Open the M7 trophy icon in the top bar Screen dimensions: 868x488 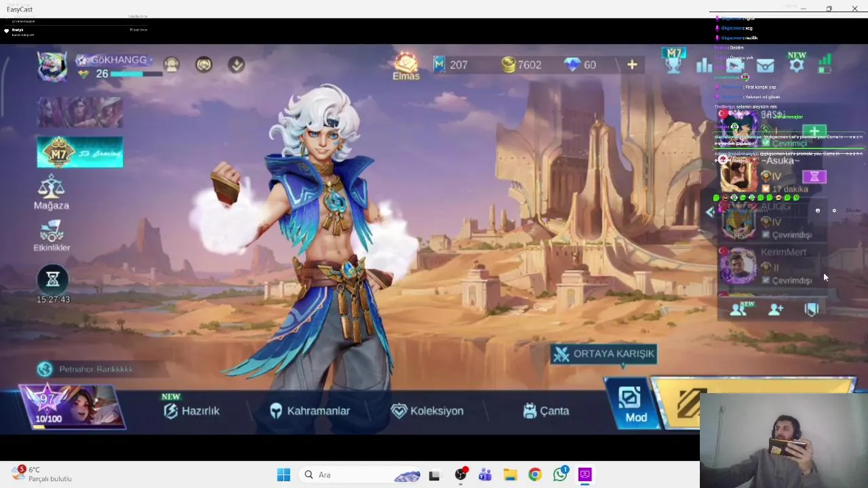tap(674, 61)
